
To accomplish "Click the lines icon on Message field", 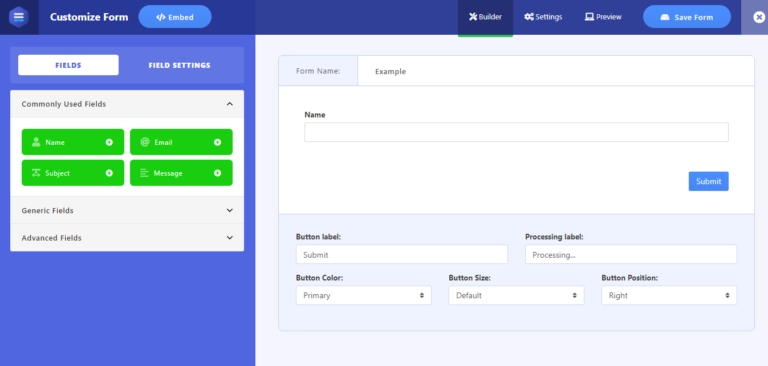I will tap(144, 173).
